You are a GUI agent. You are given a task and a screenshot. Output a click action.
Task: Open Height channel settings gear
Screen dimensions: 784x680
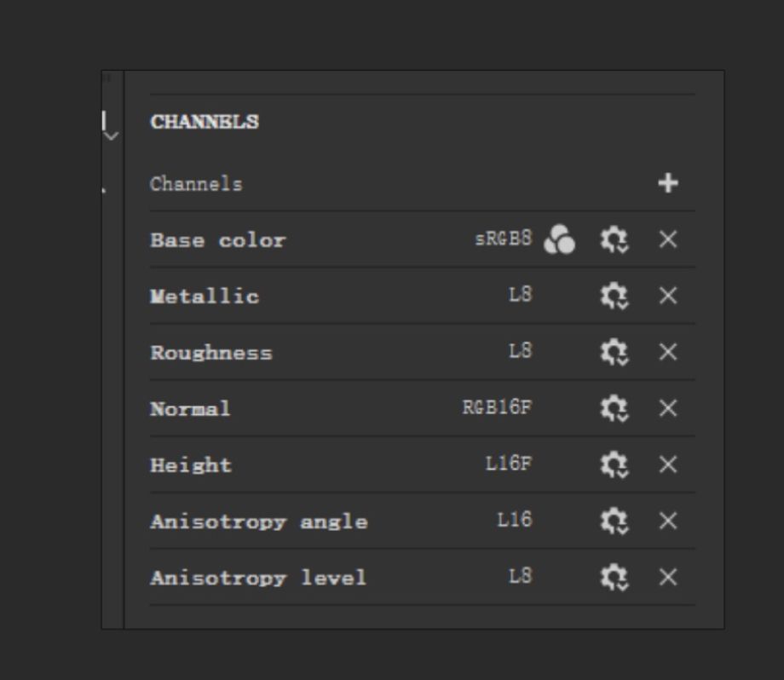614,465
